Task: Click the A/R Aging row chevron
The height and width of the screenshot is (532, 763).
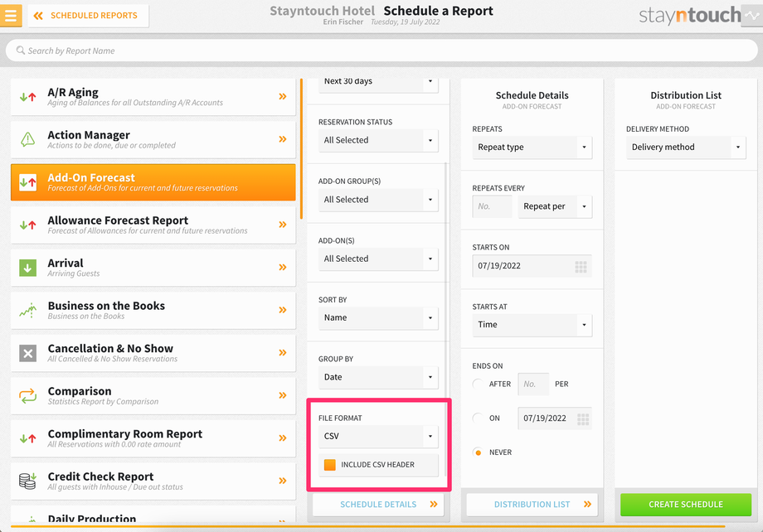Action: point(283,96)
